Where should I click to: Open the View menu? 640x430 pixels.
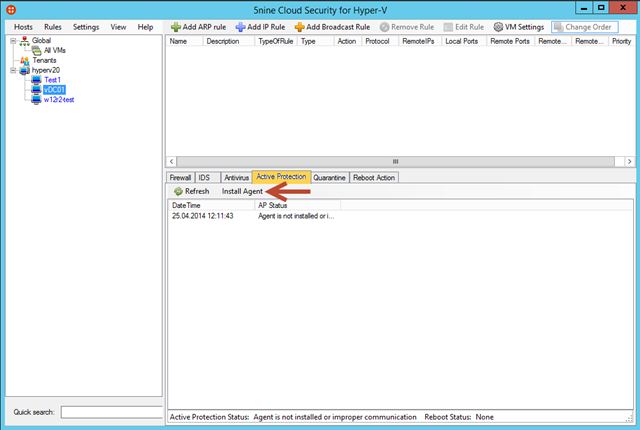coord(118,27)
